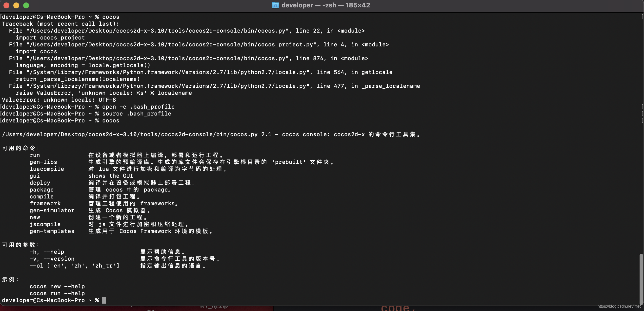
Task: Click the 'gen-simulator' command entry
Action: [52, 211]
